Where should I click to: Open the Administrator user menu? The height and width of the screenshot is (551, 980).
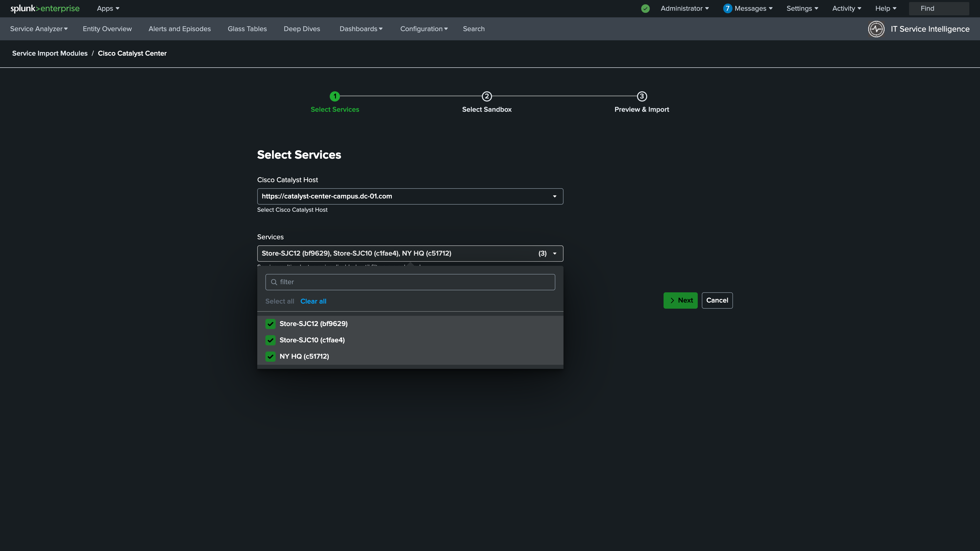685,8
